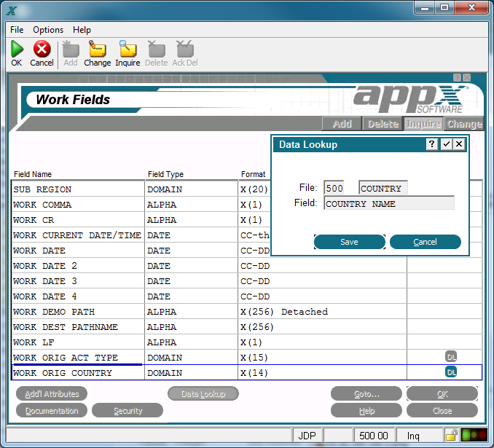Switch to Change mode tab
The image size is (494, 448).
[x=464, y=124]
